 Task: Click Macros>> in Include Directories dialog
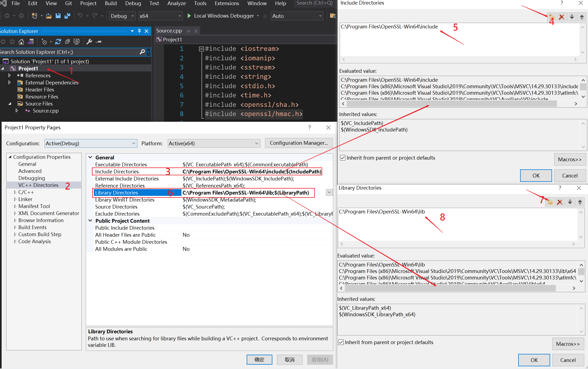(570, 159)
